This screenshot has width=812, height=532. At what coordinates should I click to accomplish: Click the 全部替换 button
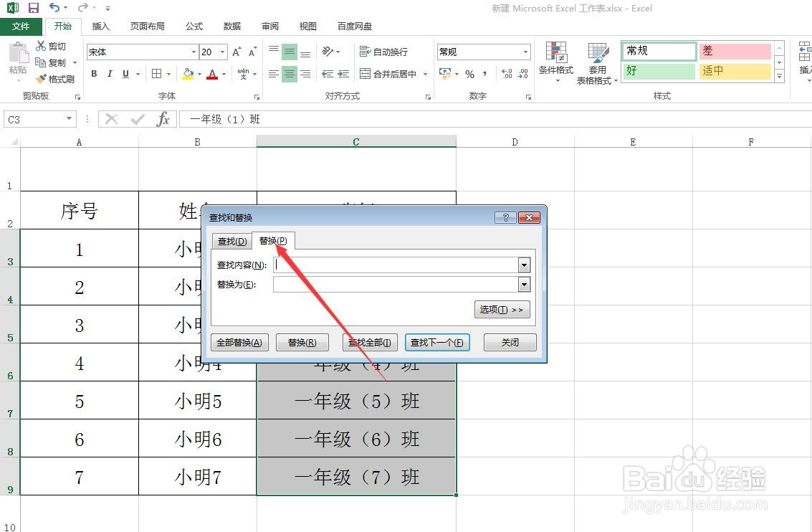pos(239,342)
